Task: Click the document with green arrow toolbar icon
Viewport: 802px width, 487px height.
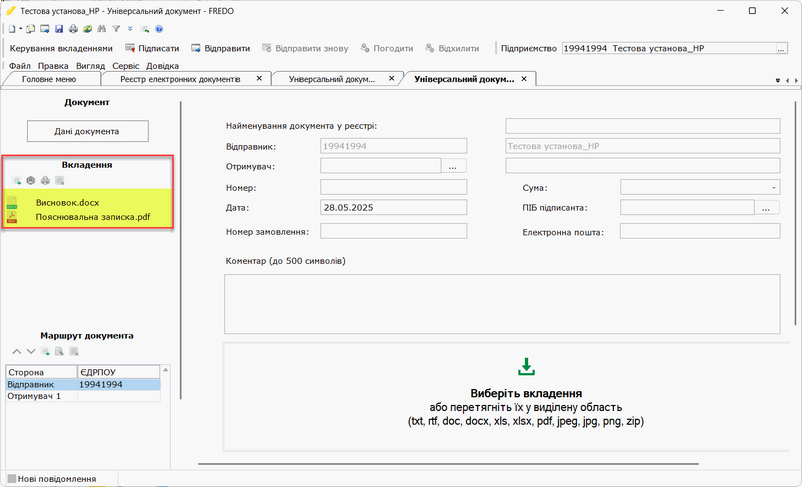Action: tap(145, 29)
